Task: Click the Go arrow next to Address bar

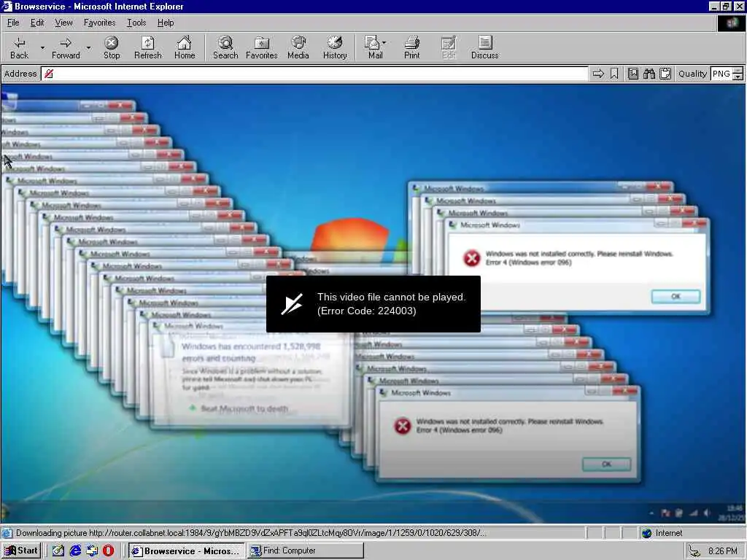Action: coord(598,74)
